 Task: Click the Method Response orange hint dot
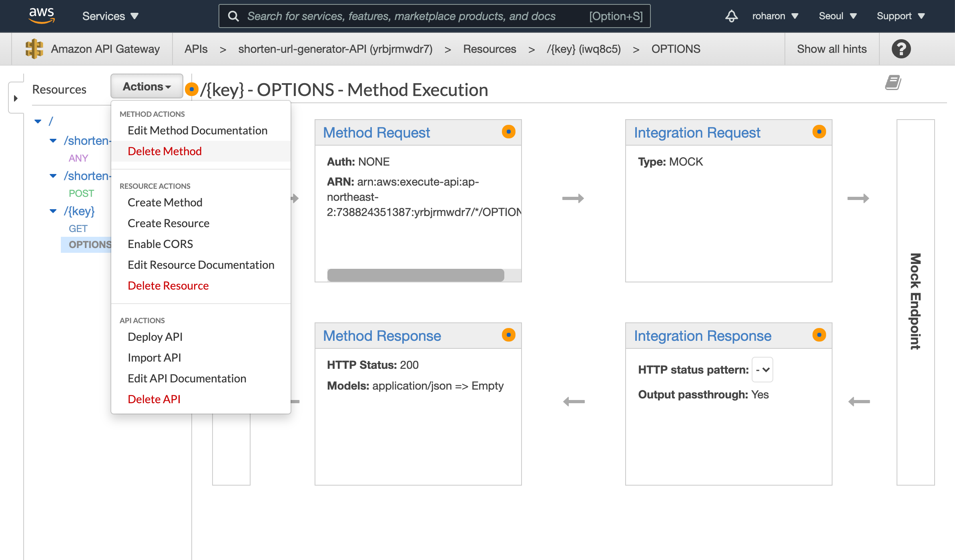click(x=508, y=335)
